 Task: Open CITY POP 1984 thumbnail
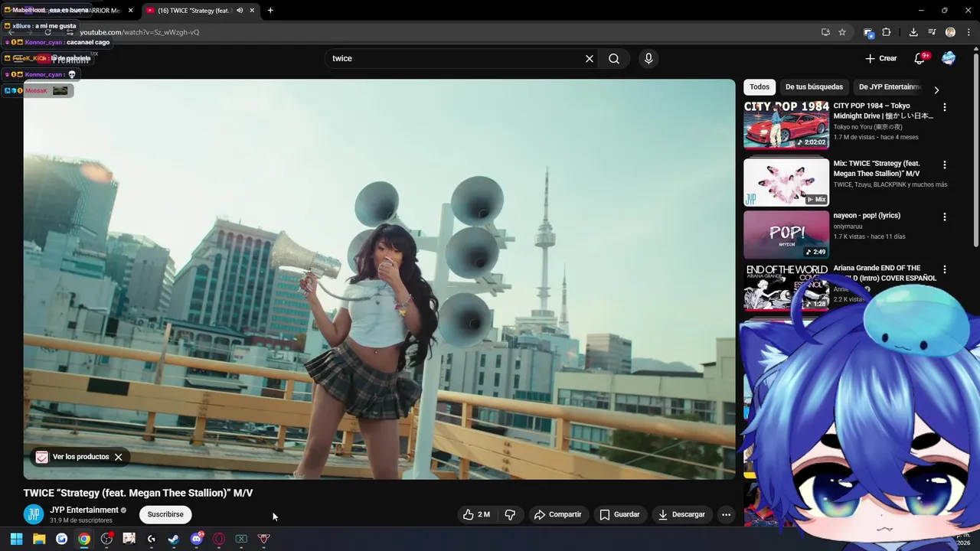click(786, 125)
